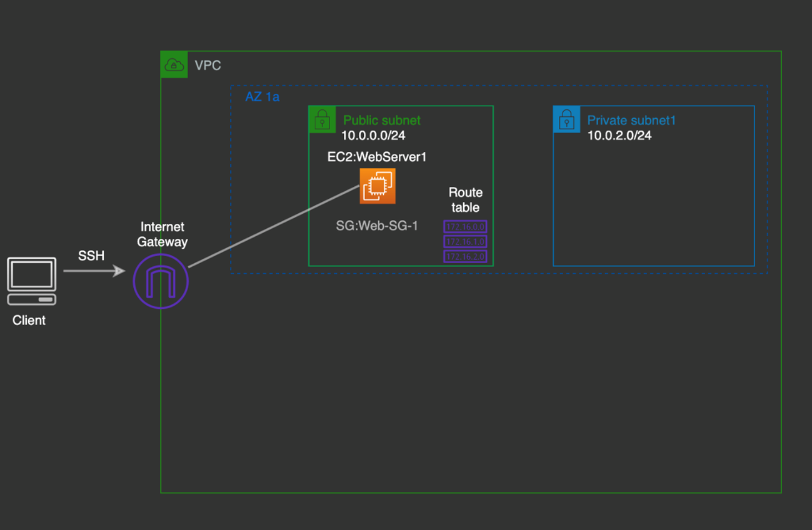
Task: Select the SG:Web-SG-1 security group label
Action: (x=376, y=226)
